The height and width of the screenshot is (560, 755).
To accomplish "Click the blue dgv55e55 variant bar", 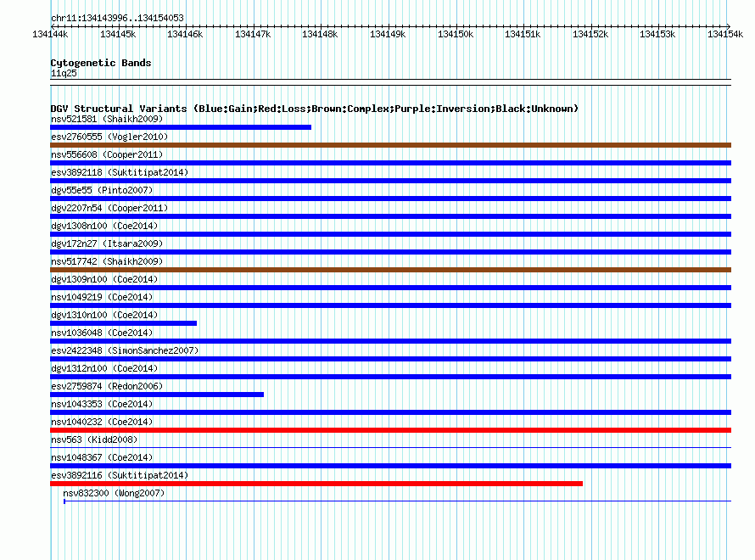I will tap(390, 199).
